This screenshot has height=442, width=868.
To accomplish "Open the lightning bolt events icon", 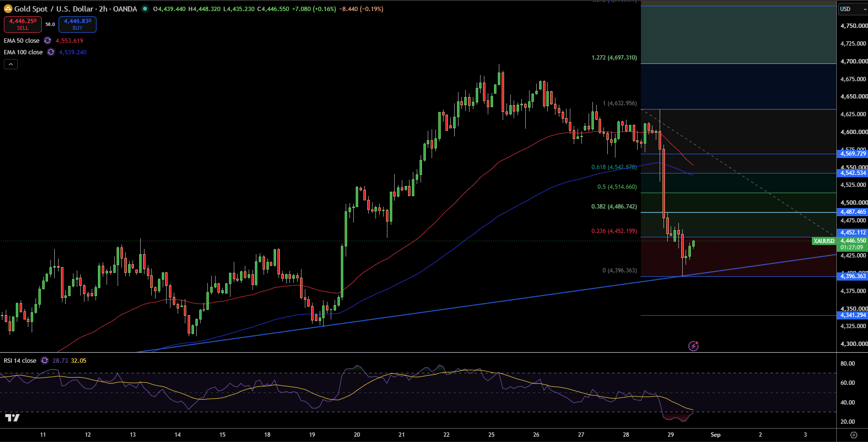I will (x=693, y=346).
